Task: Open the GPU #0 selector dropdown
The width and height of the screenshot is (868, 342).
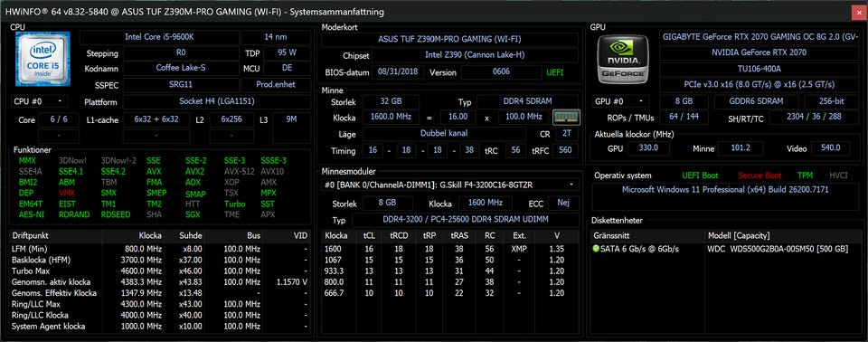Action: point(621,102)
